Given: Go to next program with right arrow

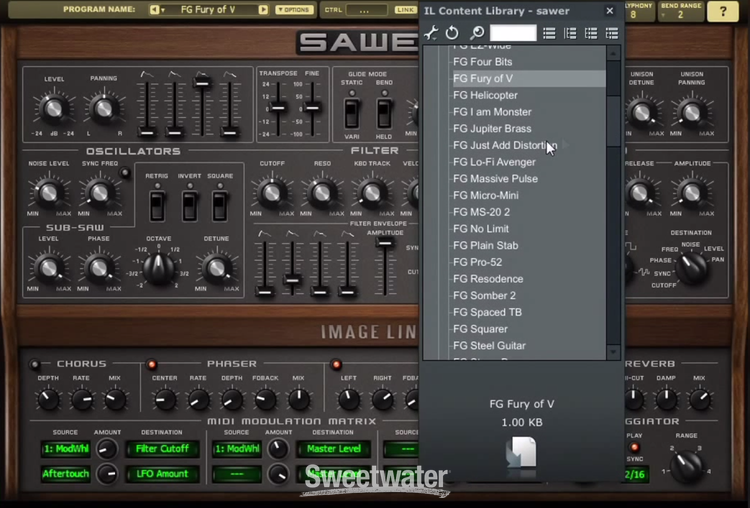Looking at the screenshot, I should tap(263, 10).
